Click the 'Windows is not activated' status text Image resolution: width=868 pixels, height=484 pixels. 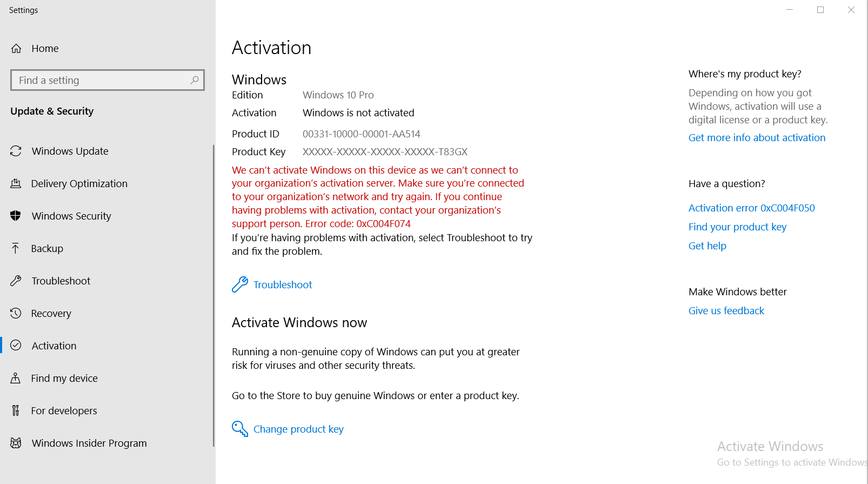pos(358,112)
